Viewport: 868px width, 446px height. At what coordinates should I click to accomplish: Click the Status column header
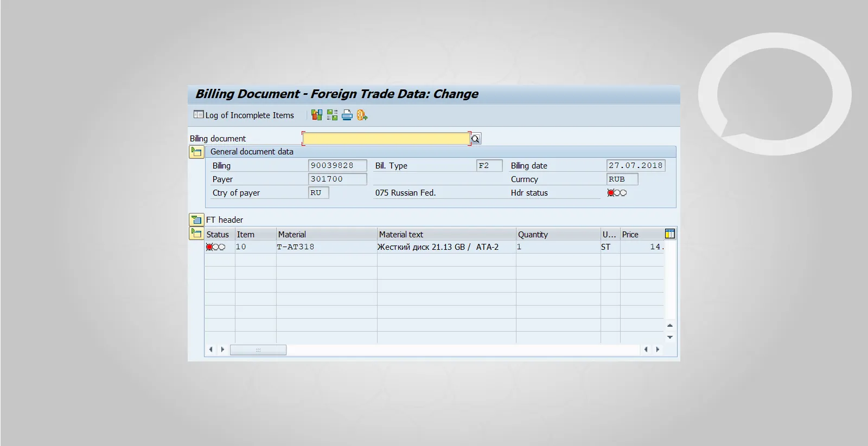tap(220, 234)
